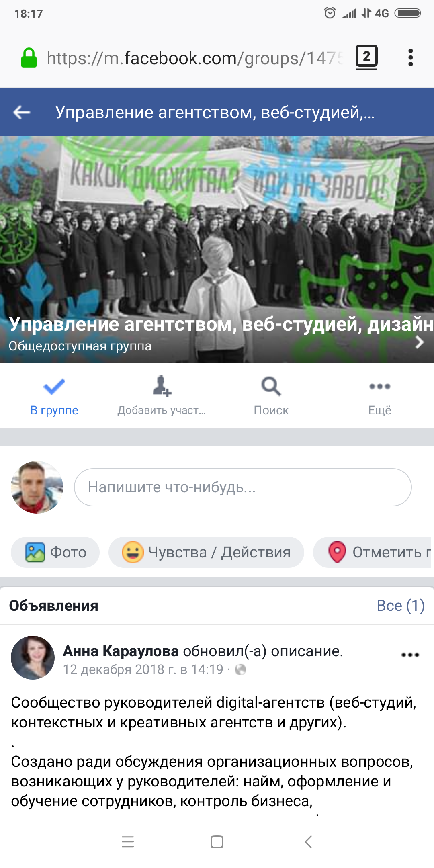Viewport: 434px width, 868px height.
Task: Tap the Напишите что-нибудь... post field
Action: point(243,487)
